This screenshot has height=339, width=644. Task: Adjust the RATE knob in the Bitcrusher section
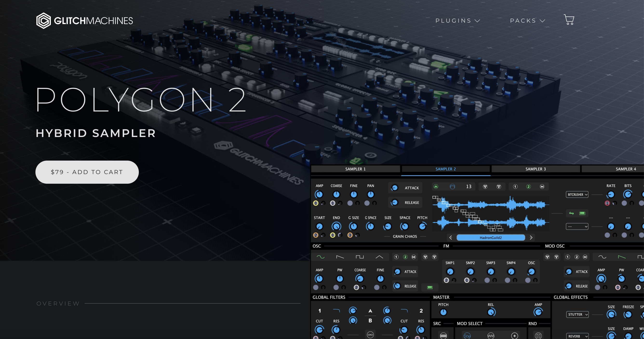coord(611,195)
